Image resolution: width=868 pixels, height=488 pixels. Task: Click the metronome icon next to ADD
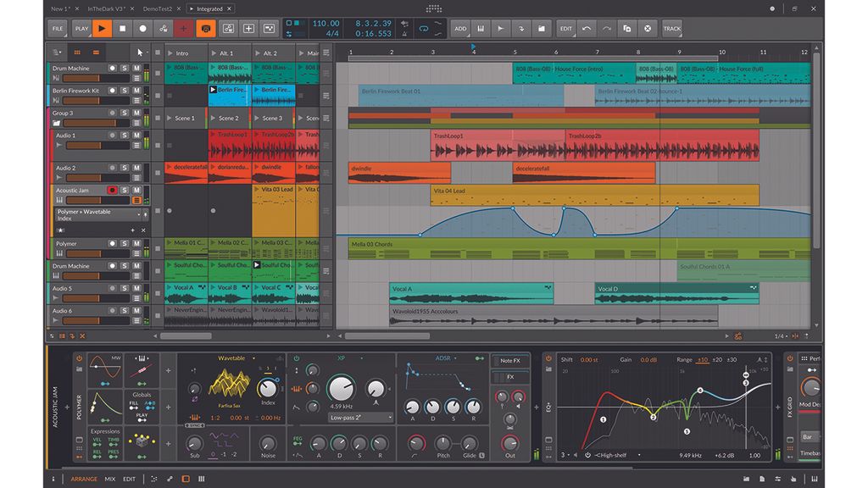(x=481, y=28)
